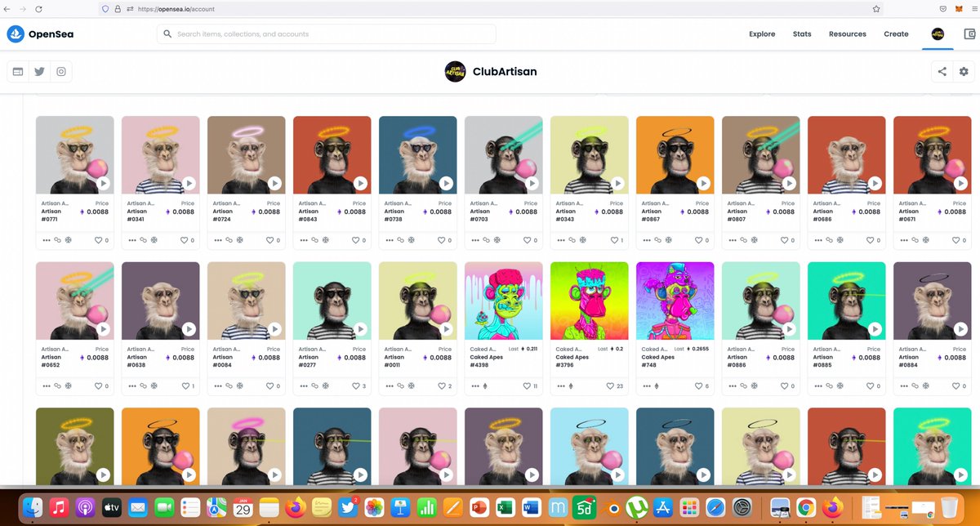Open the Instagram link icon on profile
Image resolution: width=980 pixels, height=526 pixels.
61,72
